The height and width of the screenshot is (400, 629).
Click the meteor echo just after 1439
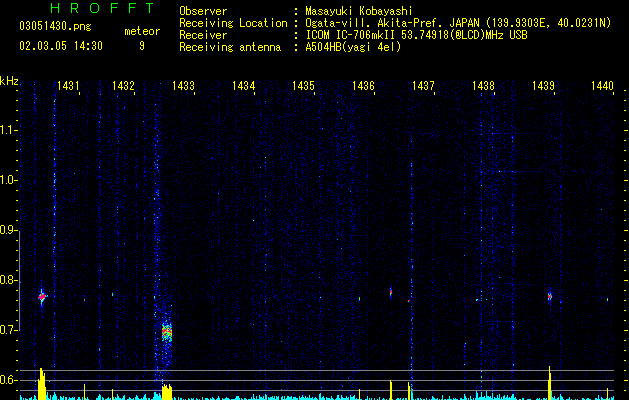(550, 296)
